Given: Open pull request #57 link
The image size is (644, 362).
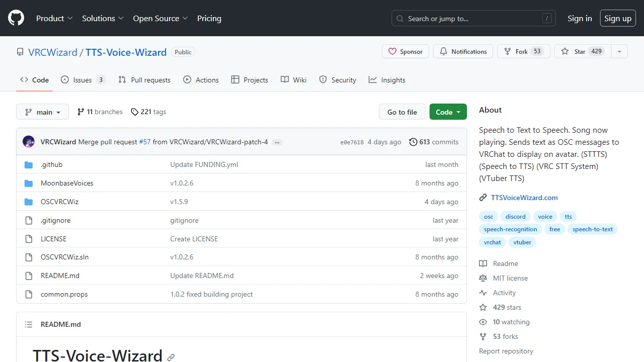Looking at the screenshot, I should (x=145, y=142).
